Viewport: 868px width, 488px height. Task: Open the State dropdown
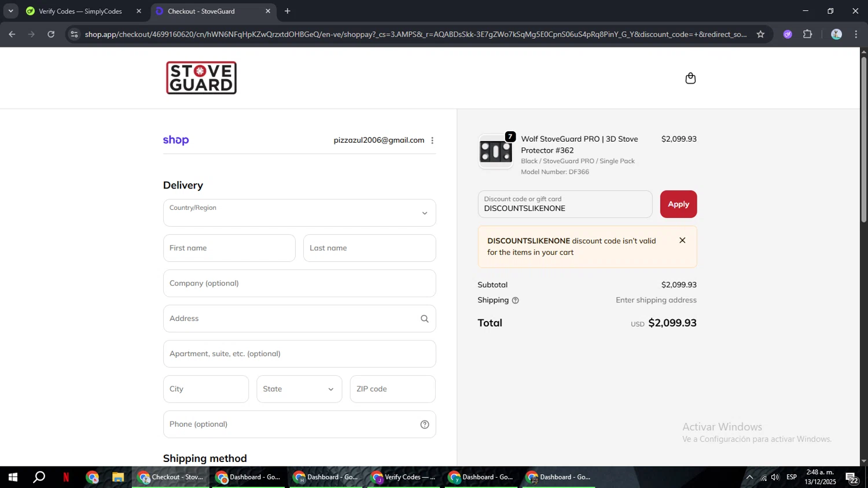299,389
